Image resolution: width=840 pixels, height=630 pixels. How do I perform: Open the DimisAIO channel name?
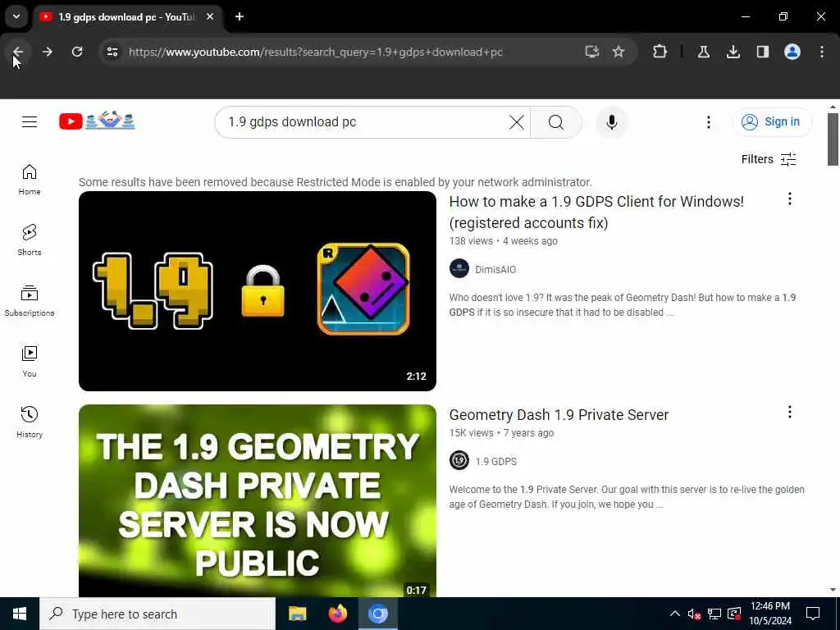[495, 269]
